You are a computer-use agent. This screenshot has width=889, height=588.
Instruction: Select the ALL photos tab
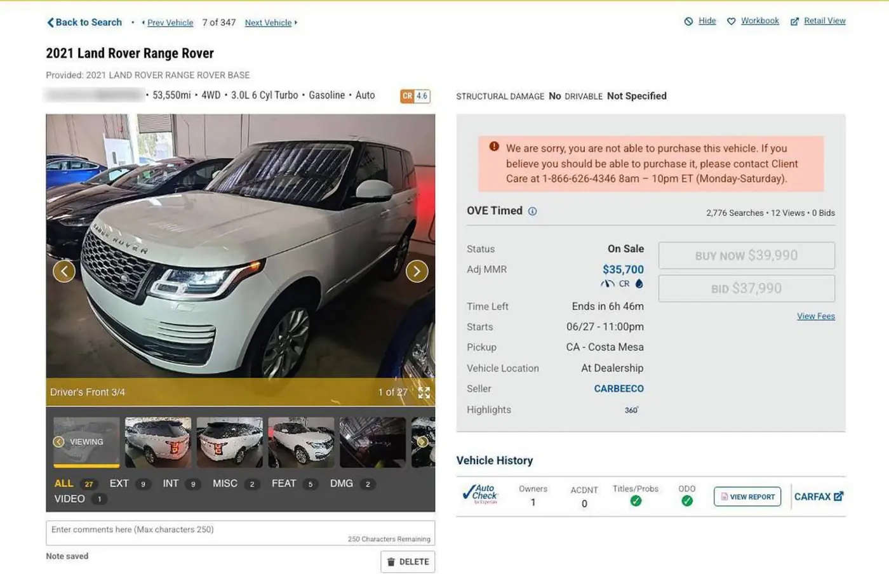[75, 484]
